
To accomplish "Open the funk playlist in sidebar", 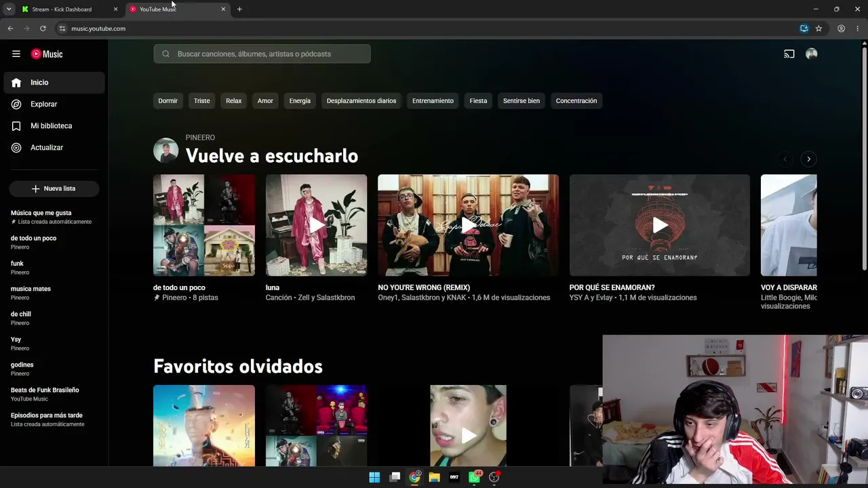I will coord(54,268).
